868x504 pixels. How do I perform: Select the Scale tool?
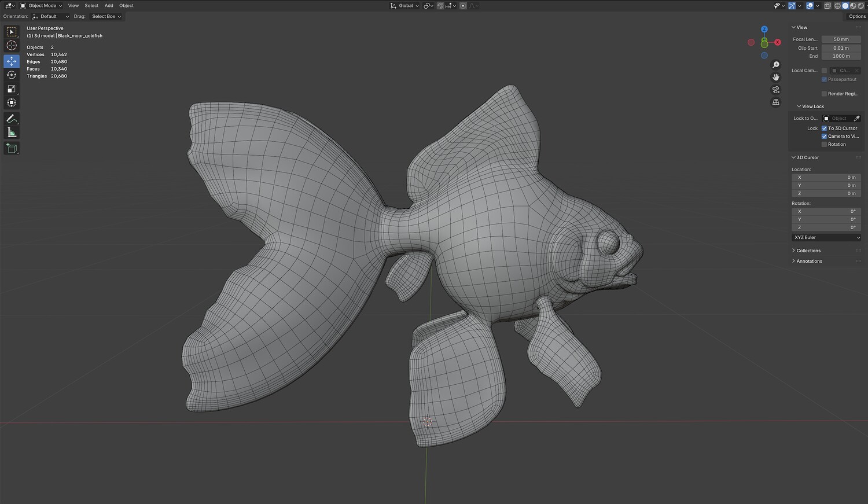point(12,89)
